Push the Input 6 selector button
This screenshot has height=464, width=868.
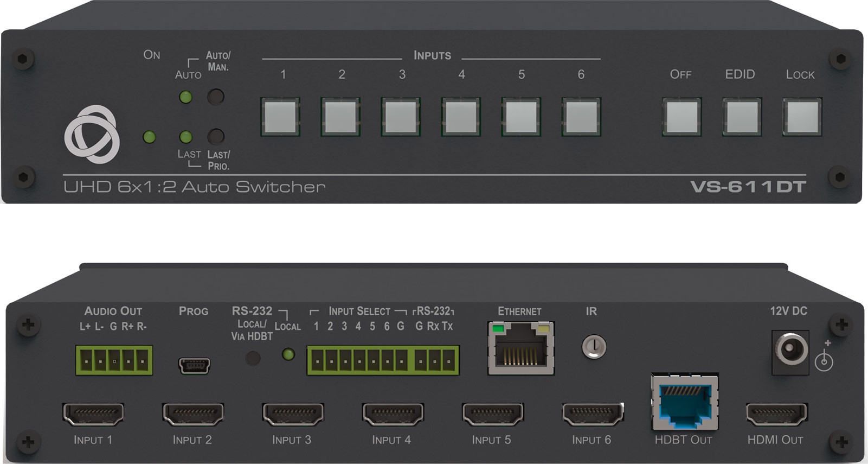(581, 117)
